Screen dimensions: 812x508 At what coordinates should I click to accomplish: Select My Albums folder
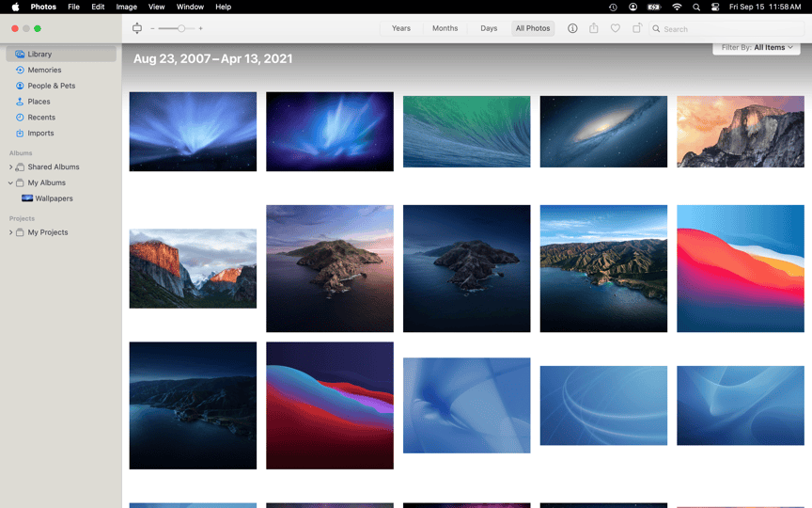(x=47, y=183)
